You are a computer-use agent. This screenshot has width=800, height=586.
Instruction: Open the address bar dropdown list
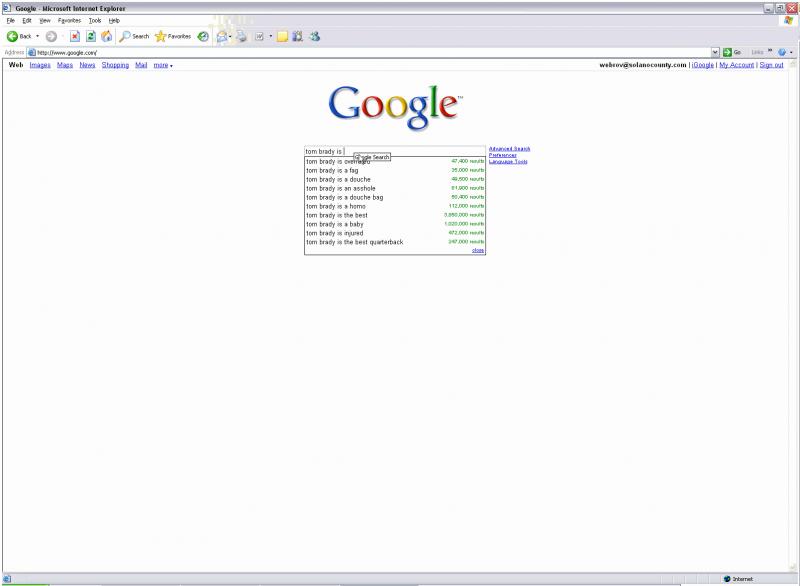click(x=715, y=52)
